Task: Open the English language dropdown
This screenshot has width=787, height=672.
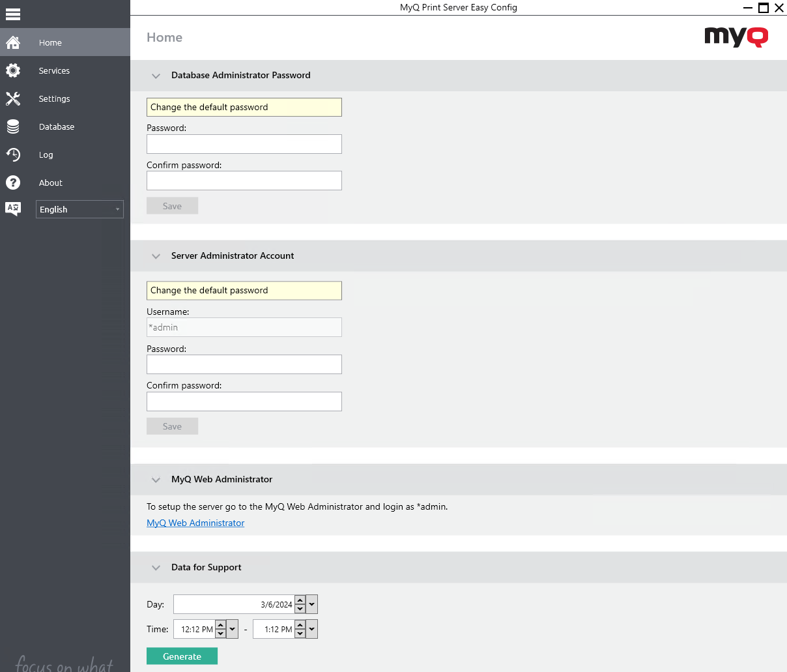Action: (x=79, y=209)
